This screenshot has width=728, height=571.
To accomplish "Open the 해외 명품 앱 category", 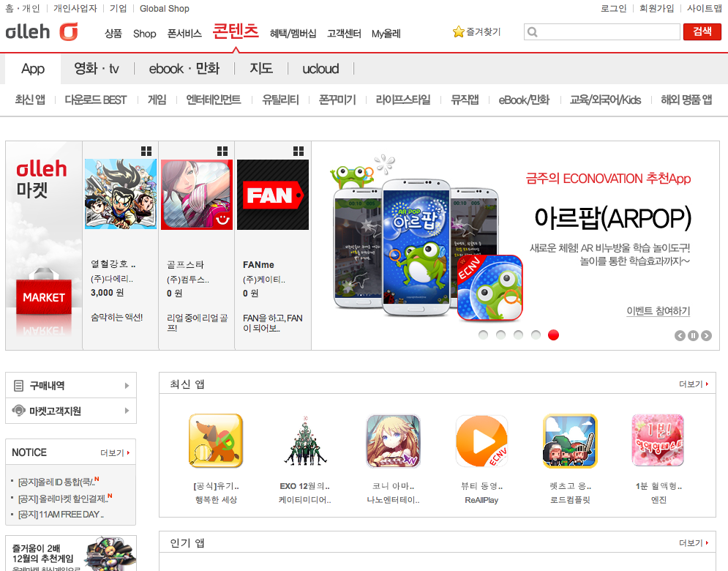I will (x=686, y=100).
